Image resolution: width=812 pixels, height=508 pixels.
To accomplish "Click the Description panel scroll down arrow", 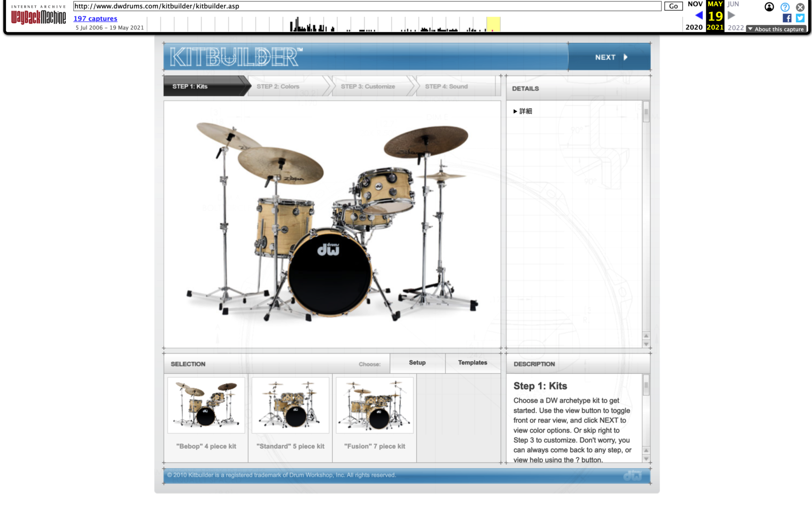I will point(646,459).
